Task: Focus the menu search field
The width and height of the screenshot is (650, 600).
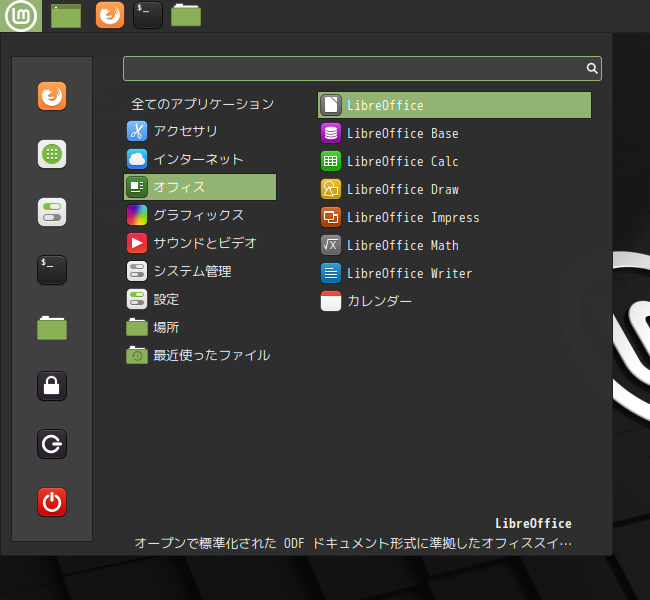Action: point(362,68)
